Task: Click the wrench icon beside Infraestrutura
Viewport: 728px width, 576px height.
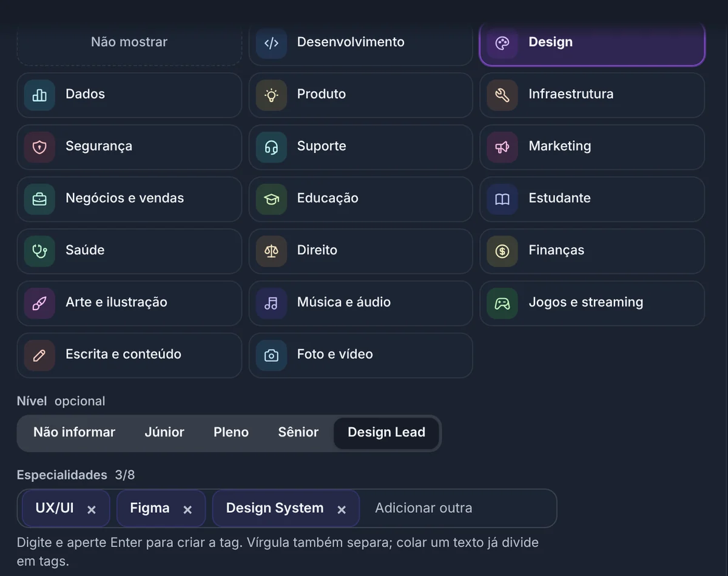Action: (x=502, y=95)
